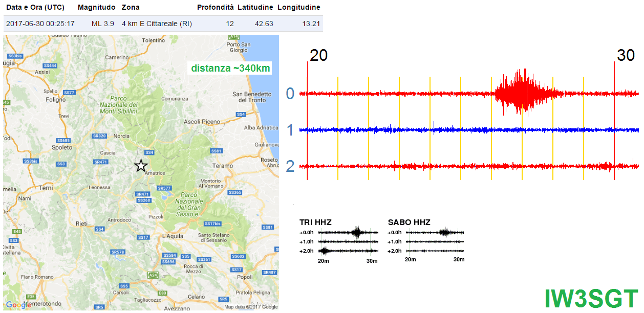This screenshot has width=644, height=313.
Task: Click the green A14 motorway shield
Action: pos(234,36)
